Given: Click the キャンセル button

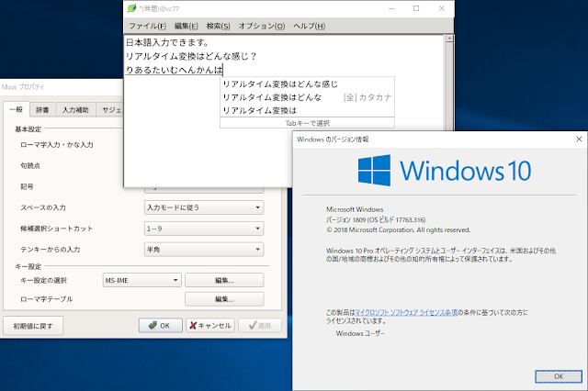Looking at the screenshot, I should tap(210, 326).
